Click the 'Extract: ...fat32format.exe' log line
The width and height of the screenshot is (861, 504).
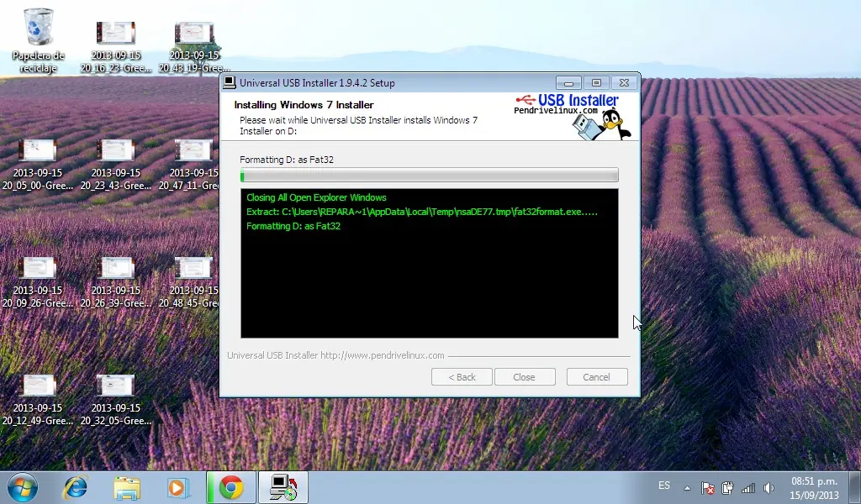(x=422, y=212)
